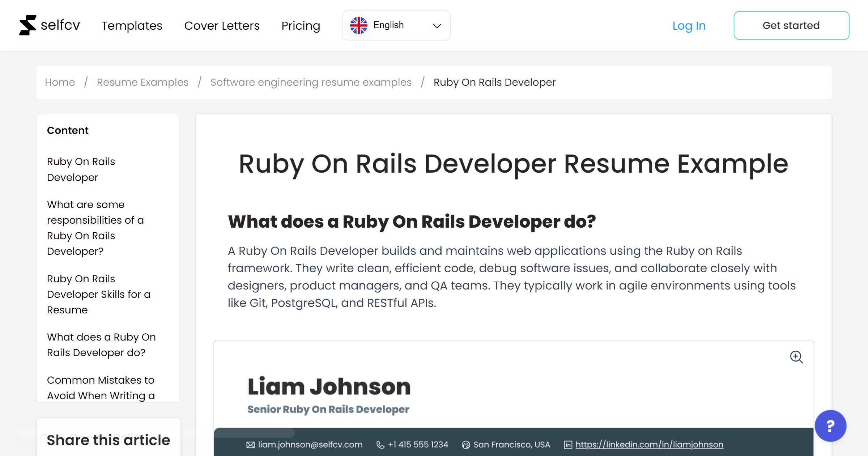
Task: Click the Get started button
Action: [791, 25]
